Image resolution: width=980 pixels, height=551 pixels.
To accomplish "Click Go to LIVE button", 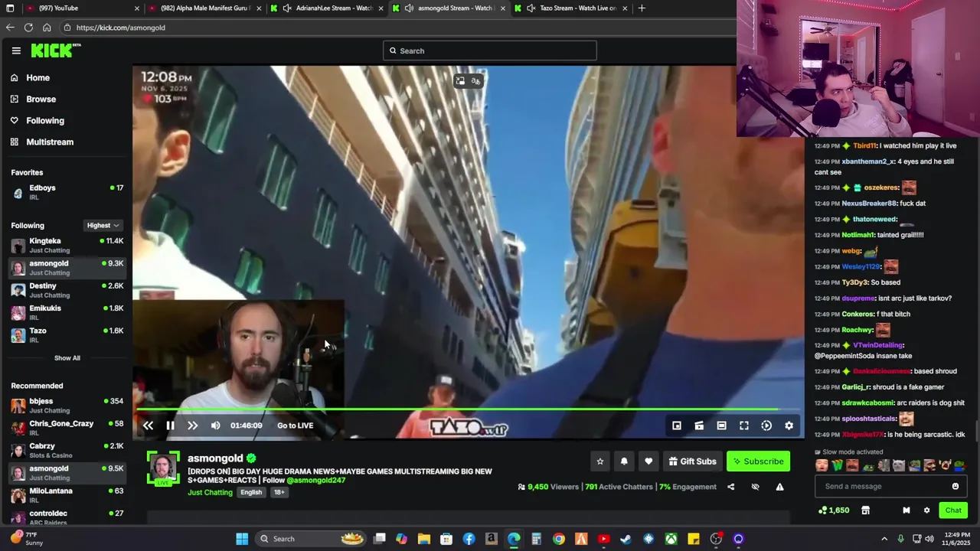I will (x=295, y=425).
